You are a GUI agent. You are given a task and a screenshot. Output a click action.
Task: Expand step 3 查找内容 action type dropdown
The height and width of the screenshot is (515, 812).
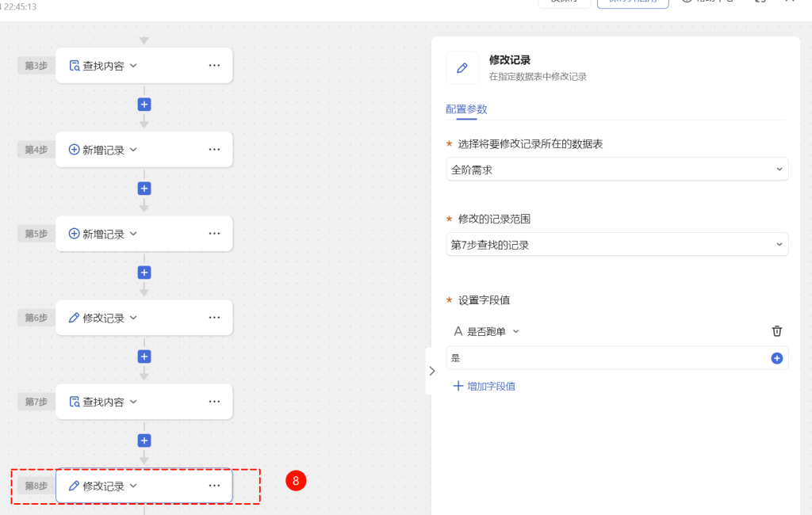tap(133, 66)
